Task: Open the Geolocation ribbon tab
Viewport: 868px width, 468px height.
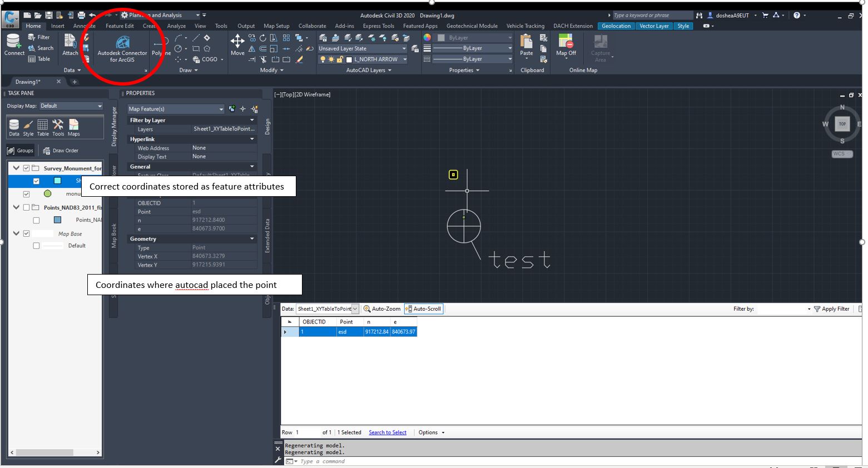Action: pyautogui.click(x=616, y=26)
